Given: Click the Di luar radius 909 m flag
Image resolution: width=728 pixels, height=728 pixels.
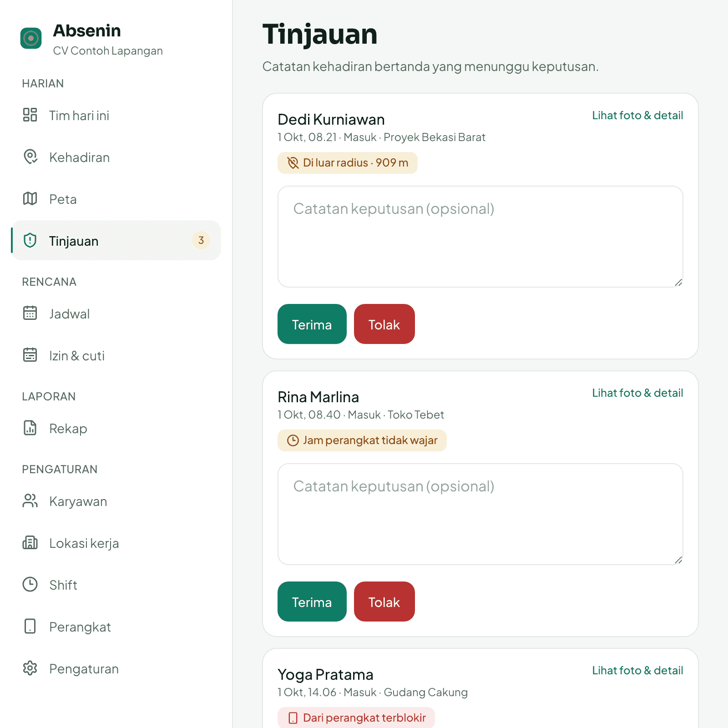Looking at the screenshot, I should point(348,163).
